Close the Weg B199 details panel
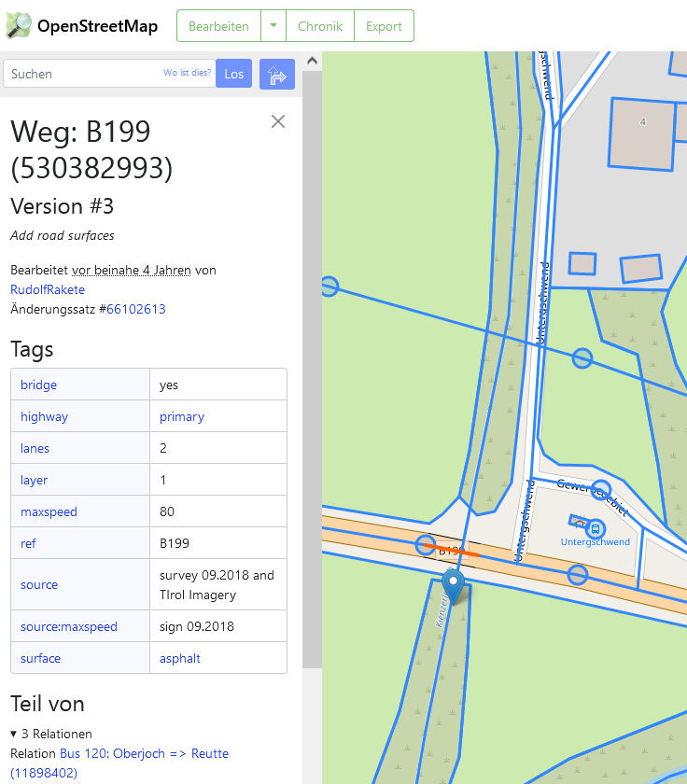The image size is (687, 784). [x=277, y=121]
